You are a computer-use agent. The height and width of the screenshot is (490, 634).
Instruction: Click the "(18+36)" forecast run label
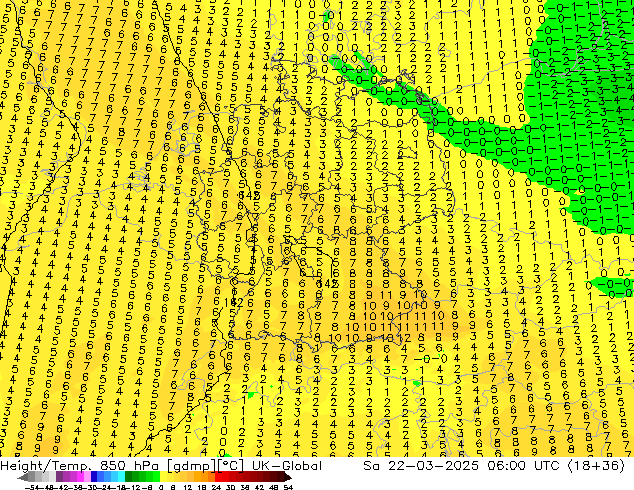[596, 466]
